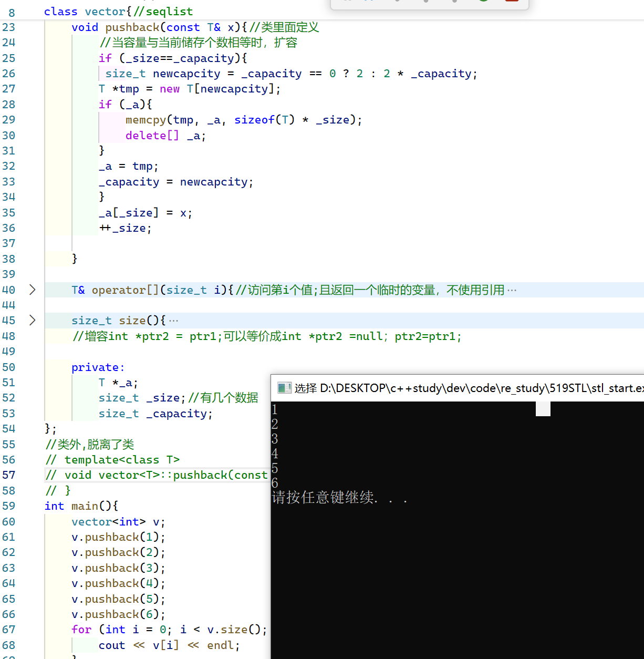Screen dimensions: 644x659
Task: Click the '// template<class T>' comment
Action: pos(112,460)
